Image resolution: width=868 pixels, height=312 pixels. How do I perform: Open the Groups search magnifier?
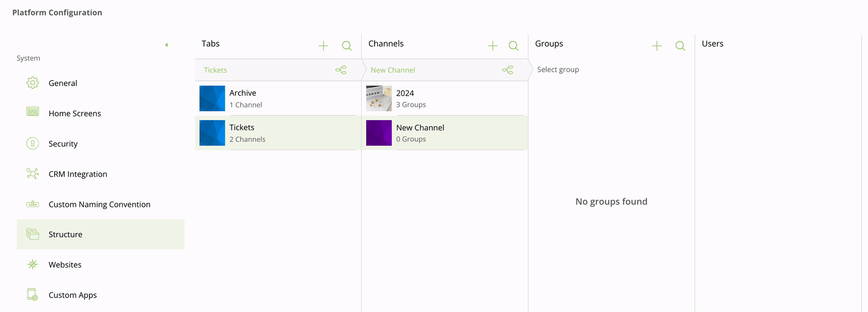click(680, 46)
